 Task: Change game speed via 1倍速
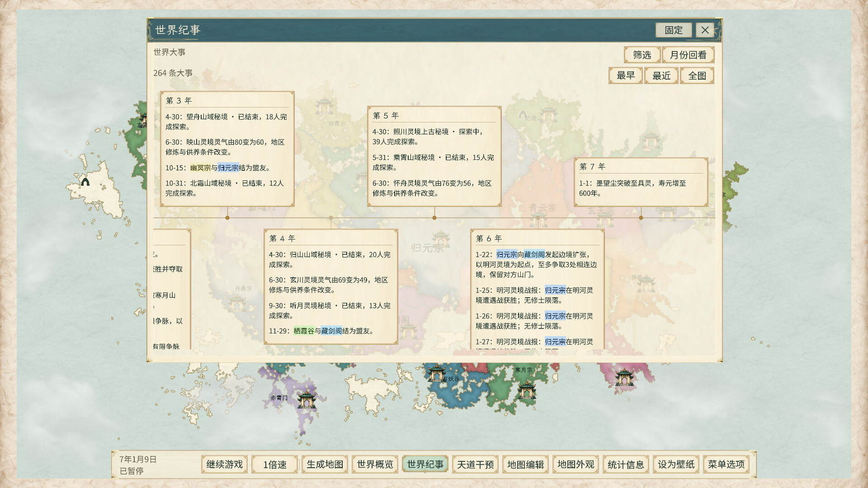[x=274, y=464]
